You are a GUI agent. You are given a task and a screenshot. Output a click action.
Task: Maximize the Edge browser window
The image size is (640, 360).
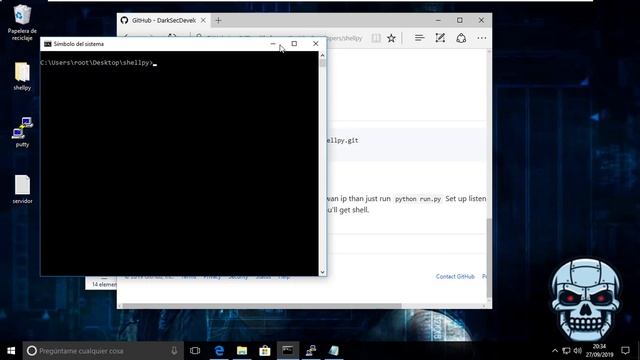click(x=460, y=20)
